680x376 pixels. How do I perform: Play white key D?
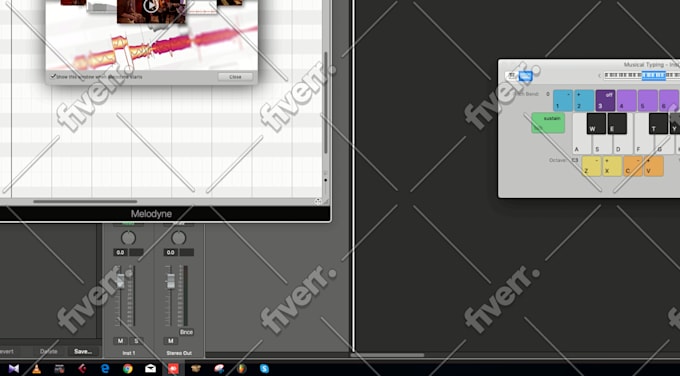(x=623, y=145)
